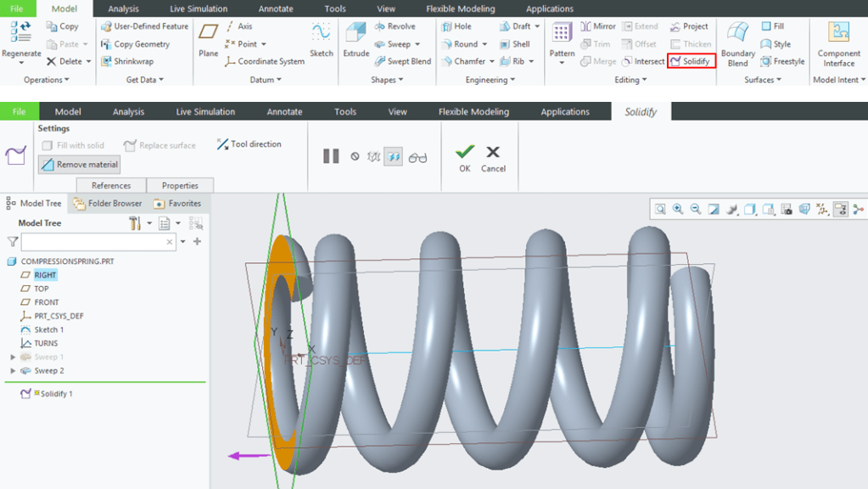Cancel the Solidify feature

[493, 157]
